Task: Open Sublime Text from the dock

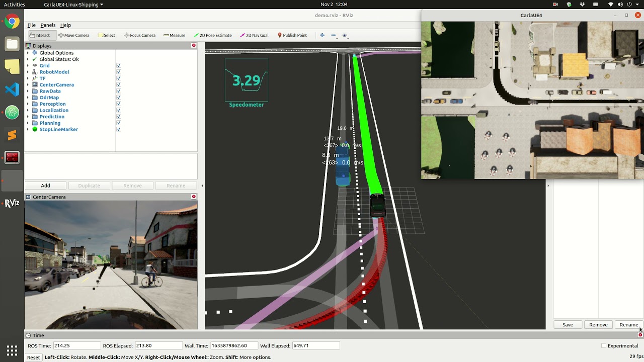Action: point(12,135)
